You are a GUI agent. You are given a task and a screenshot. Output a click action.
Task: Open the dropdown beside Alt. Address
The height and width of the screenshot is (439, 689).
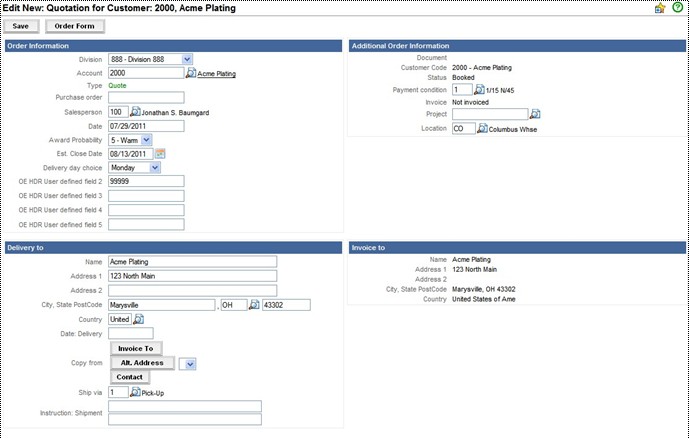(x=190, y=363)
